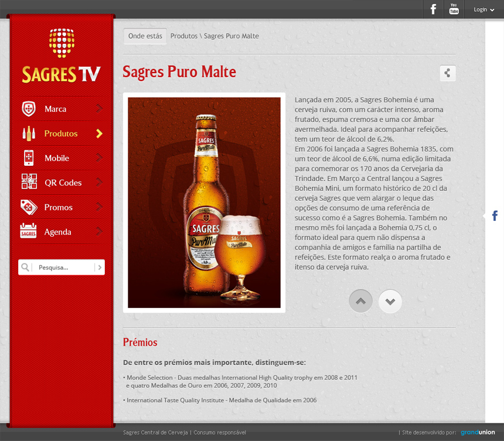The image size is (504, 441).
Task: Expand the Marca chevron arrow
Action: (x=99, y=108)
